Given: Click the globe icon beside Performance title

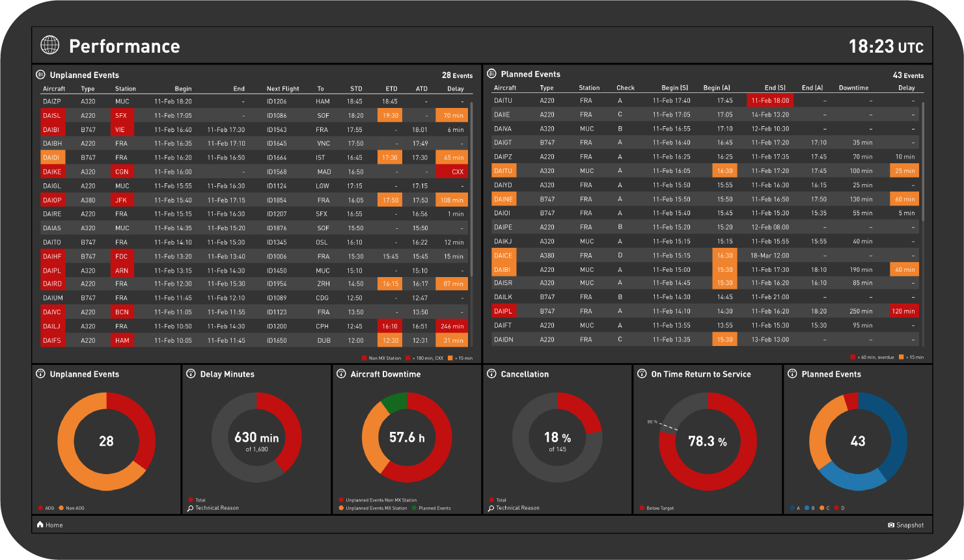Looking at the screenshot, I should pos(50,45).
